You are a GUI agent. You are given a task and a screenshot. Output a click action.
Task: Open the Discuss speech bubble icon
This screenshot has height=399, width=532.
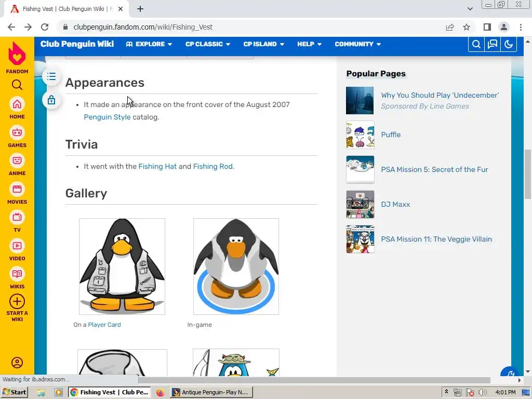[493, 44]
